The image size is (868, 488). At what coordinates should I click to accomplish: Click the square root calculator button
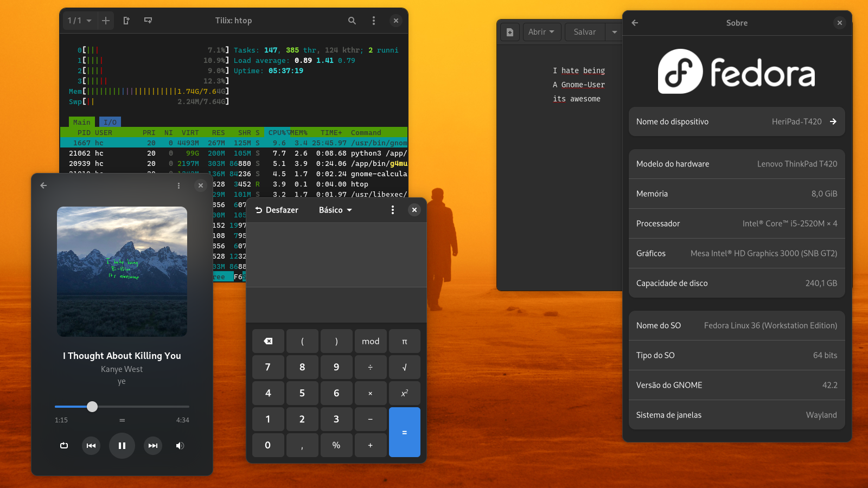pyautogui.click(x=404, y=367)
